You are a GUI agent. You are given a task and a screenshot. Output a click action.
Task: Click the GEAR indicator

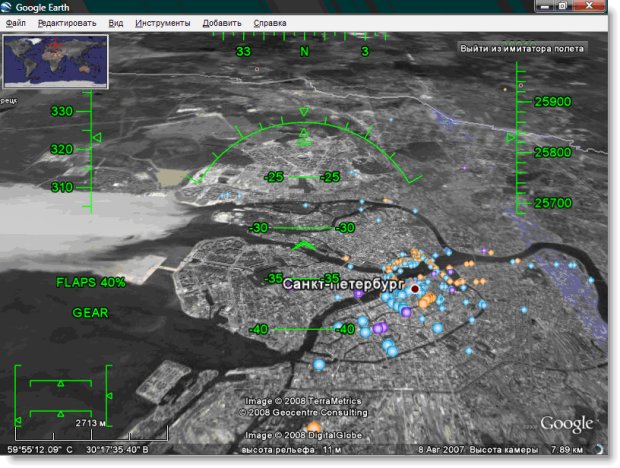click(x=90, y=313)
